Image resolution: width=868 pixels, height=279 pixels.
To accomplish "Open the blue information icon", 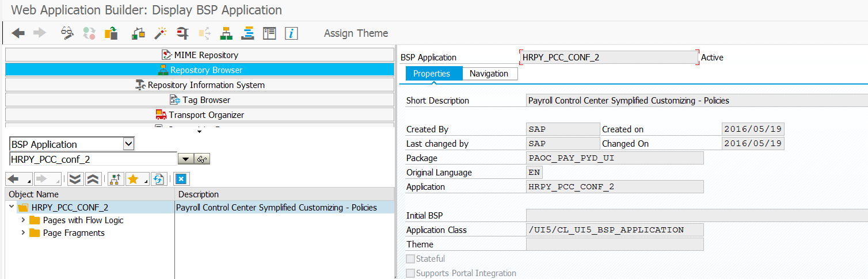I will tap(291, 33).
